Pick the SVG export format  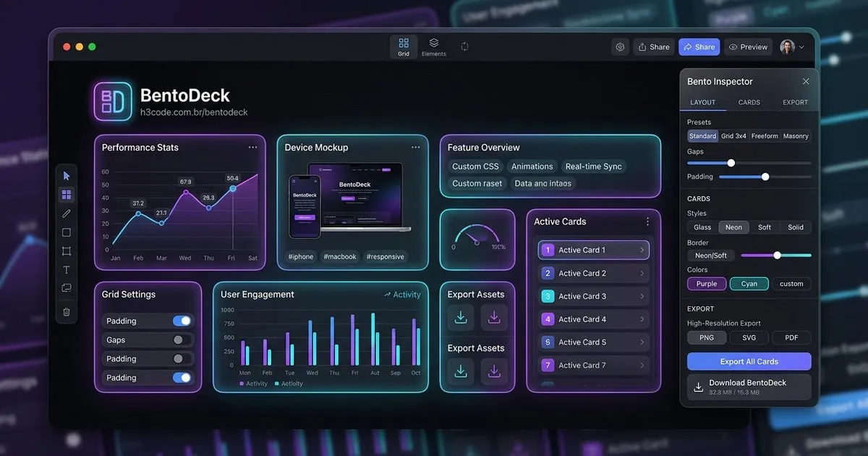749,338
